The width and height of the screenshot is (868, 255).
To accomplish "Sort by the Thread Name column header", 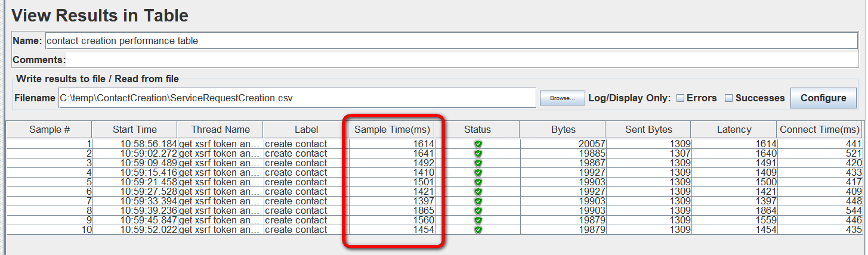I will (220, 129).
